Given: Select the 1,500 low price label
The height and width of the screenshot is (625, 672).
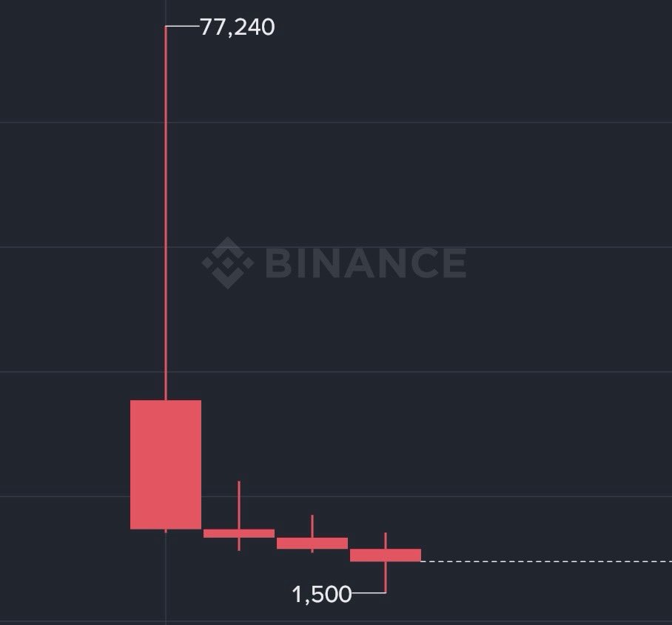Looking at the screenshot, I should (322, 594).
